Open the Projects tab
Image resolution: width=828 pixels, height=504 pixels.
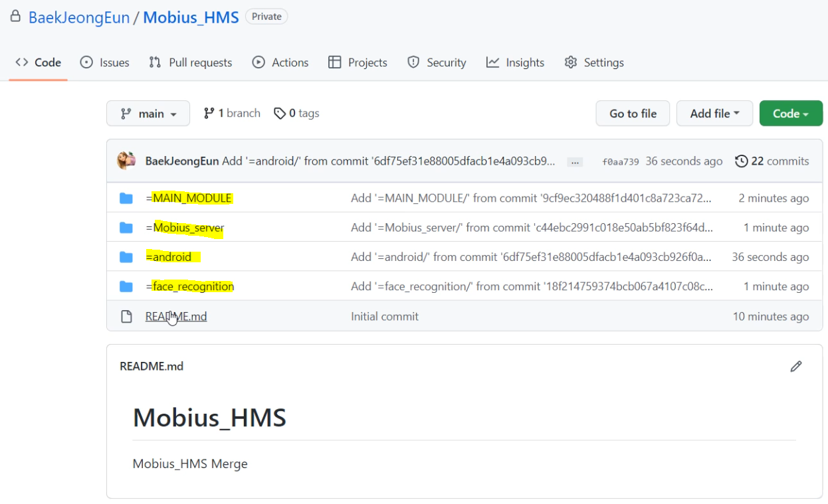click(358, 62)
